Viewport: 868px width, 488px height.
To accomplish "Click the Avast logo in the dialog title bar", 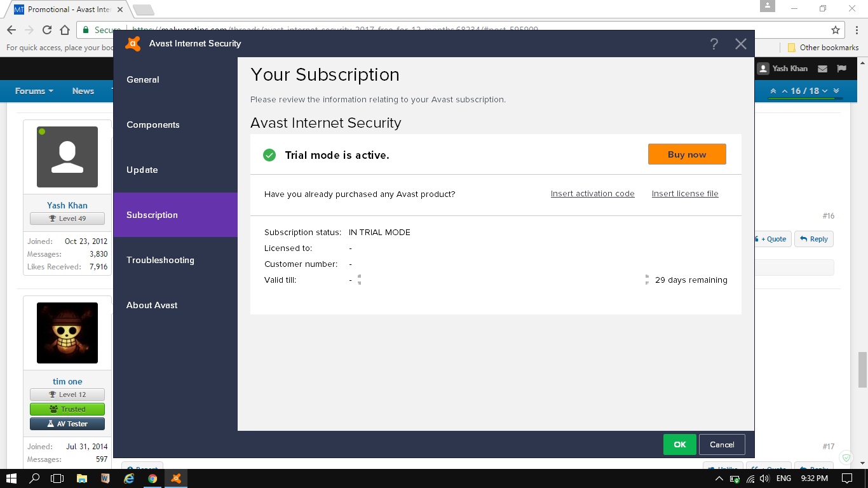I will tap(133, 44).
